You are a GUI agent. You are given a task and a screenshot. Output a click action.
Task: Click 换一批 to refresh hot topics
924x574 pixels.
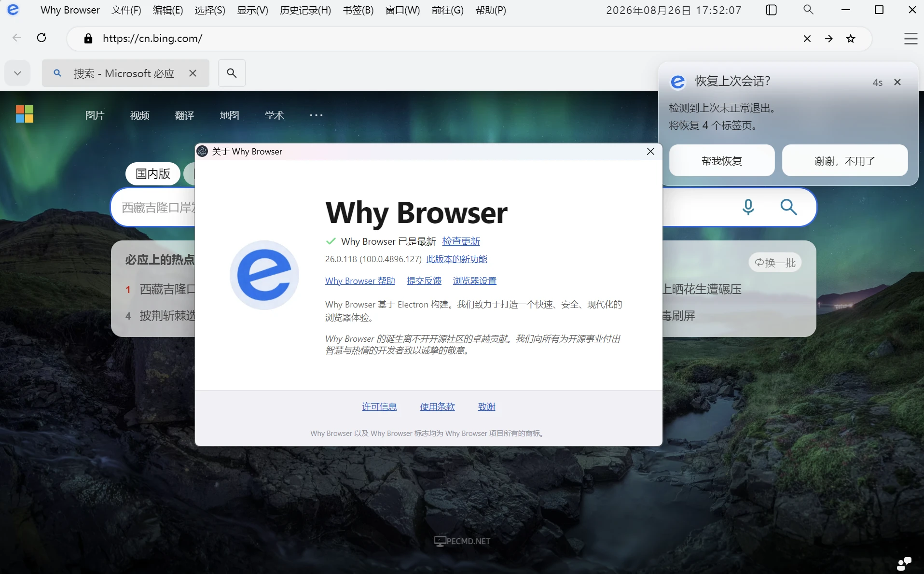tap(775, 263)
